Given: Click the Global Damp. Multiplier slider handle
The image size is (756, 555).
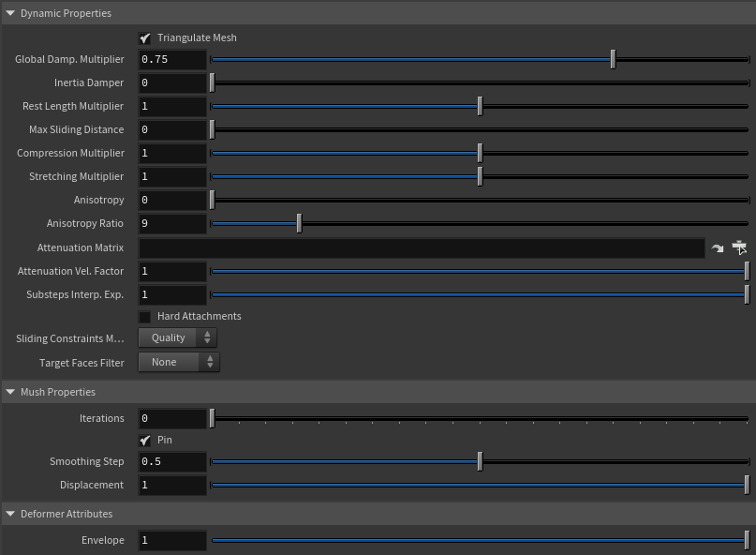Looking at the screenshot, I should click(x=613, y=59).
